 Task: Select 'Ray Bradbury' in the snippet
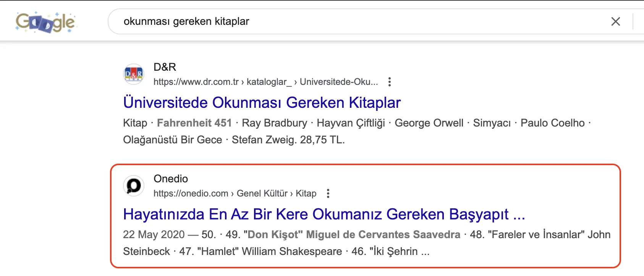(x=274, y=123)
